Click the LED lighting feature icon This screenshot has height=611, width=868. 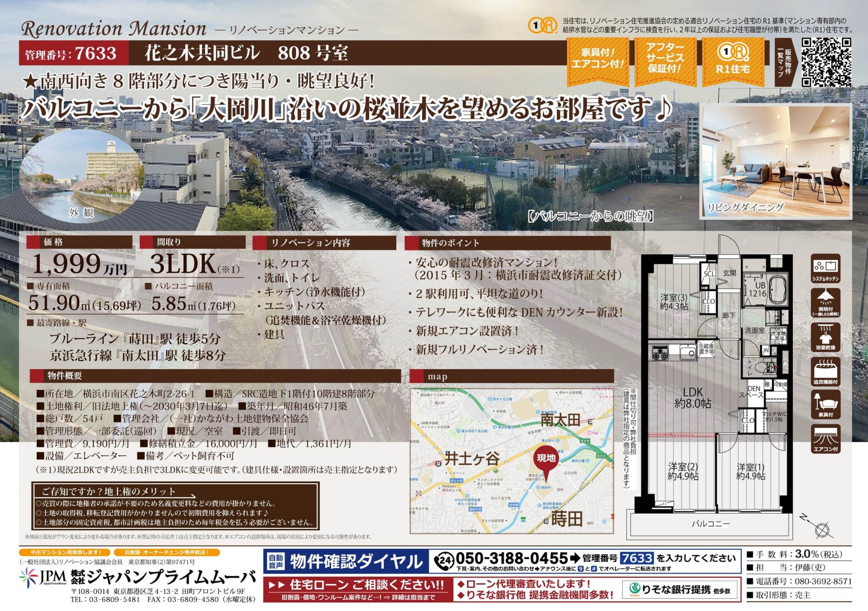click(x=825, y=302)
